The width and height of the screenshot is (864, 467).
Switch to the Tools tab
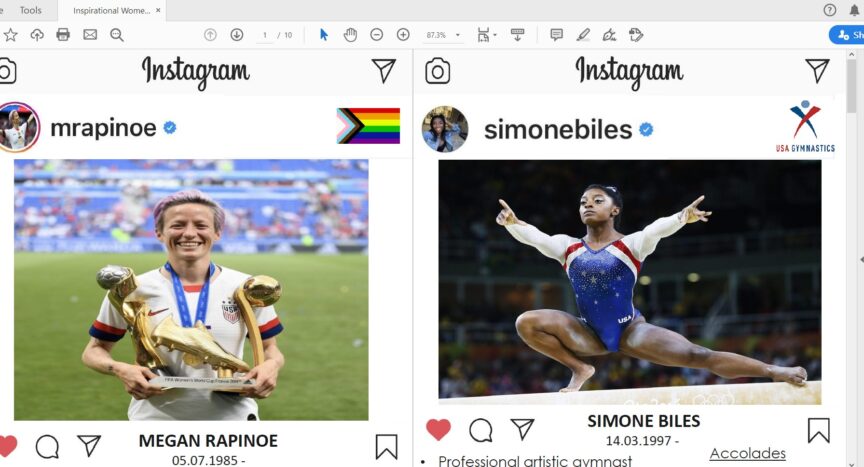coord(30,10)
